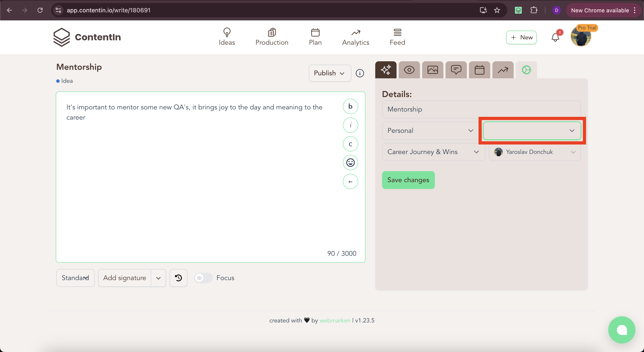This screenshot has height=352, width=644.
Task: Open the AI assistant sparkle tab
Action: [x=386, y=70]
